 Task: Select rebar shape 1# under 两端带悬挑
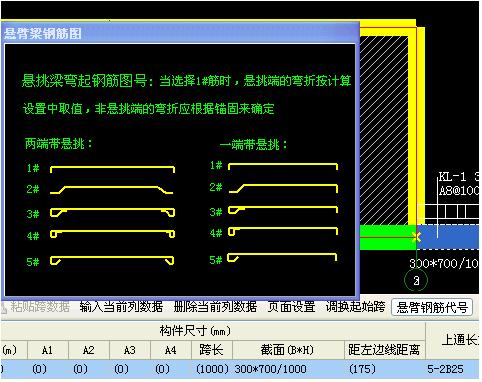[x=112, y=169]
